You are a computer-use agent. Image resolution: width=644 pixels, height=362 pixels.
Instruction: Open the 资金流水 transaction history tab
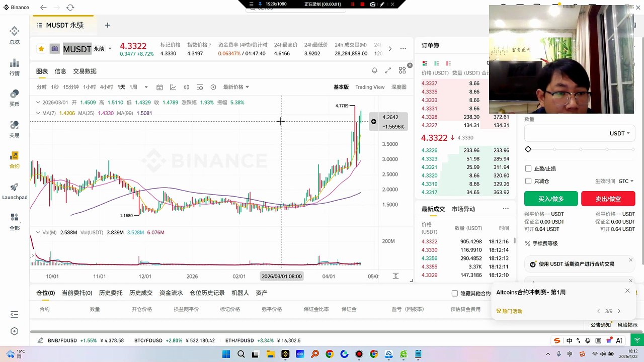[x=171, y=293]
